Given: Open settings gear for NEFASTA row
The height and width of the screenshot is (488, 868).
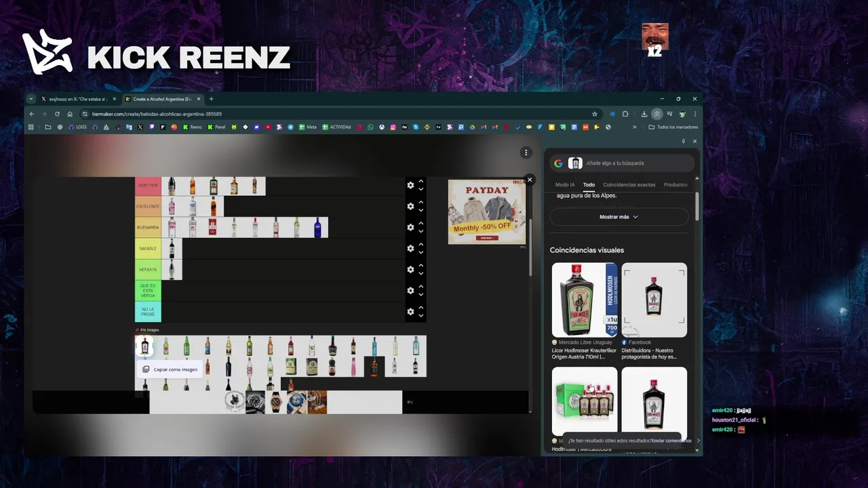Looking at the screenshot, I should (x=410, y=269).
